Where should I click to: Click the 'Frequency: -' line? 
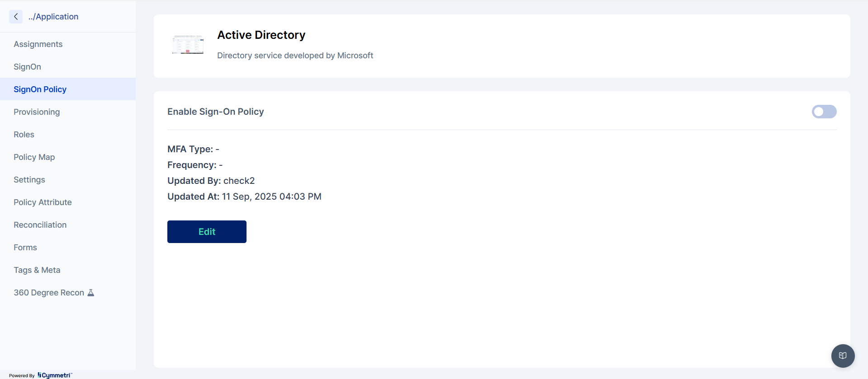pyautogui.click(x=195, y=165)
